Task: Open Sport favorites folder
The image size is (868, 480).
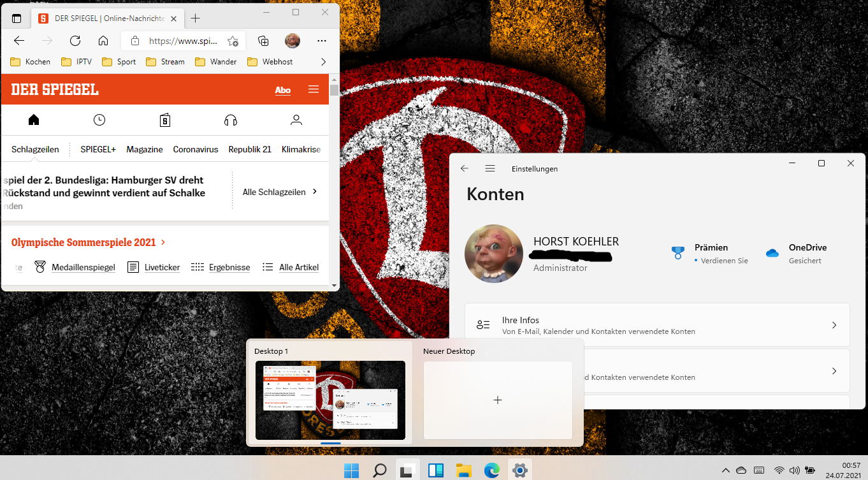Action: click(119, 62)
